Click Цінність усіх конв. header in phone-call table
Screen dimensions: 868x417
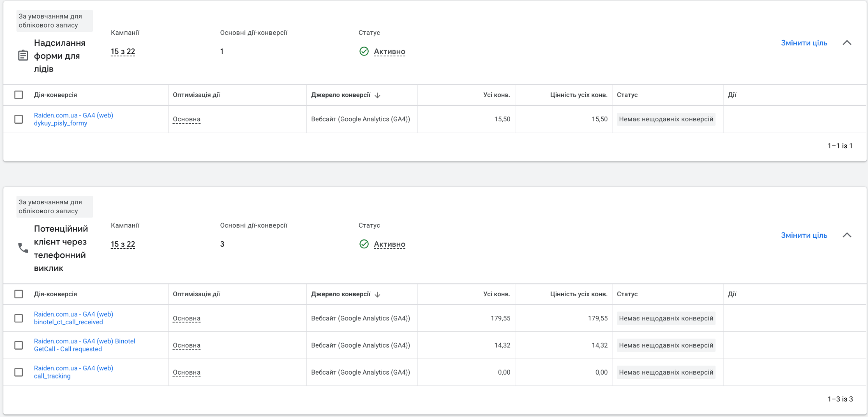point(579,294)
